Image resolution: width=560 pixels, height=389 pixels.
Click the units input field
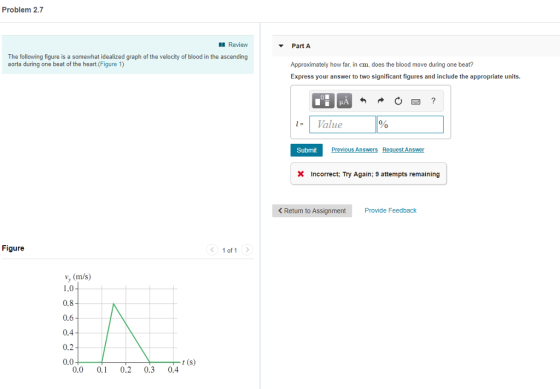410,124
